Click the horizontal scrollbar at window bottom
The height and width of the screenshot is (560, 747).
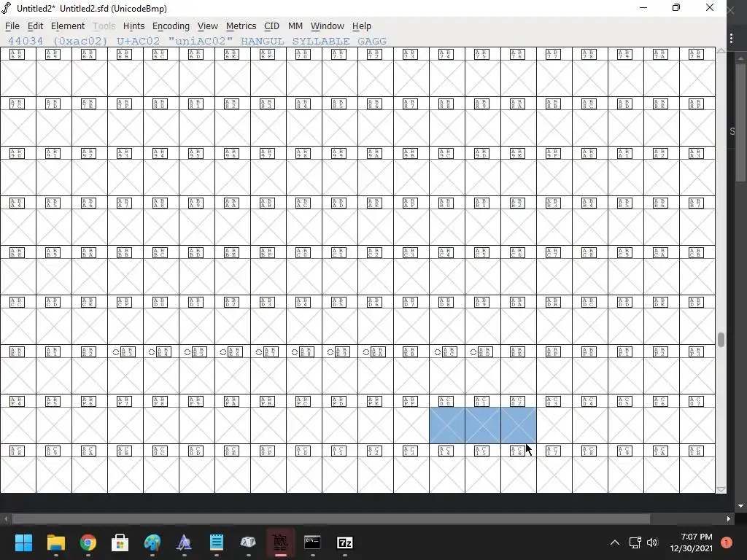coord(331,518)
